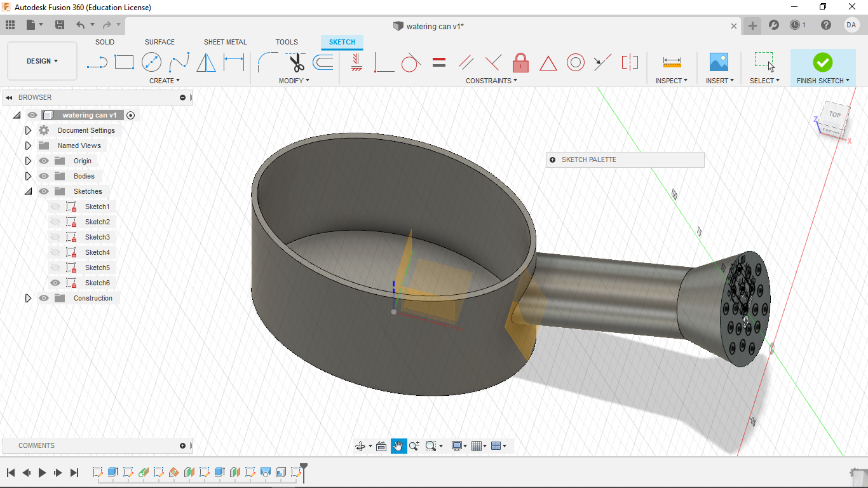Select the Offset tool

point(323,62)
